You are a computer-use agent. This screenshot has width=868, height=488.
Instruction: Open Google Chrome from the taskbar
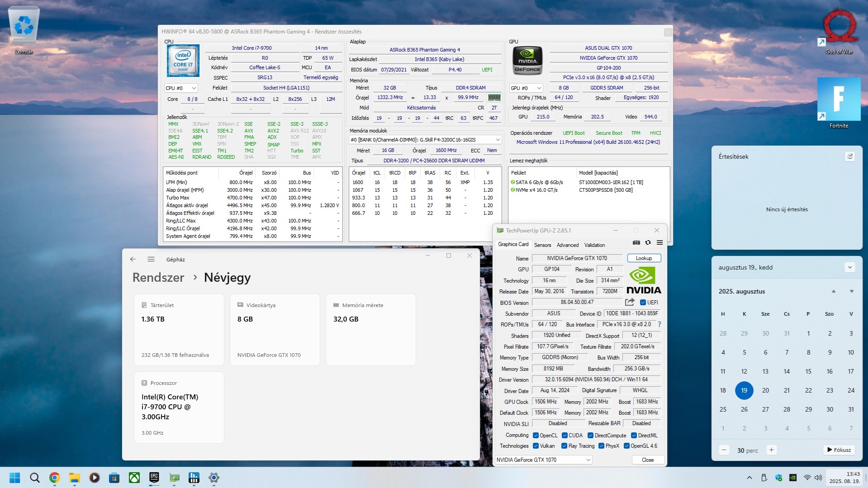[54, 478]
